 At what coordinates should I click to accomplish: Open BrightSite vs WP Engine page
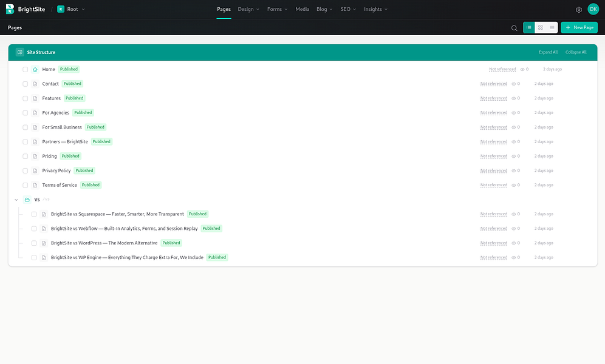pyautogui.click(x=127, y=257)
